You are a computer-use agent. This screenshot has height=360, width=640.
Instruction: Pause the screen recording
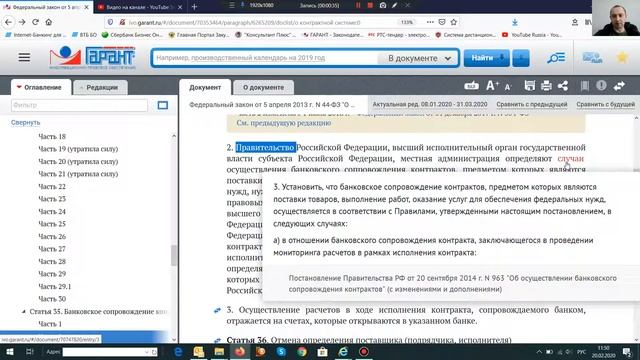[x=358, y=5]
